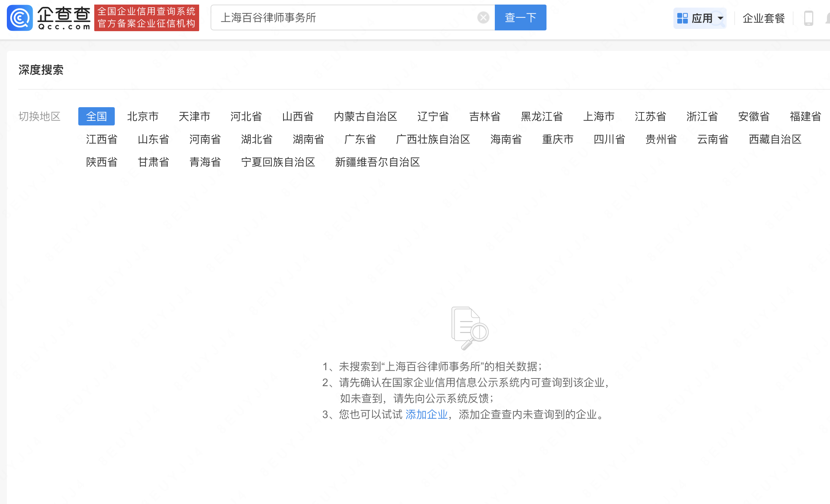Choose 安徽省 in region list

[754, 116]
